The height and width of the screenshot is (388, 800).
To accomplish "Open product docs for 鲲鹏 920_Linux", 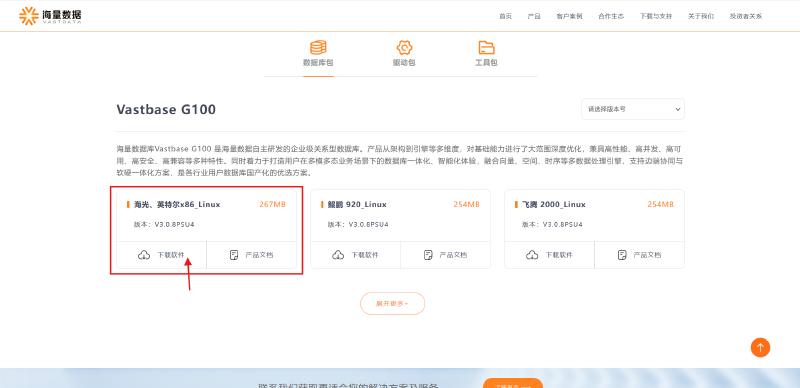I will [445, 255].
